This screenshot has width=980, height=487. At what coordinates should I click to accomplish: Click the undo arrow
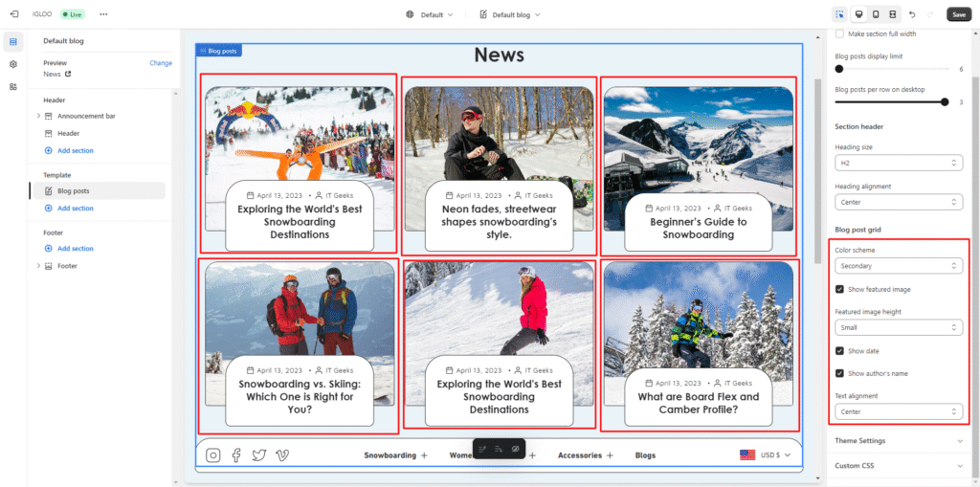(x=912, y=14)
